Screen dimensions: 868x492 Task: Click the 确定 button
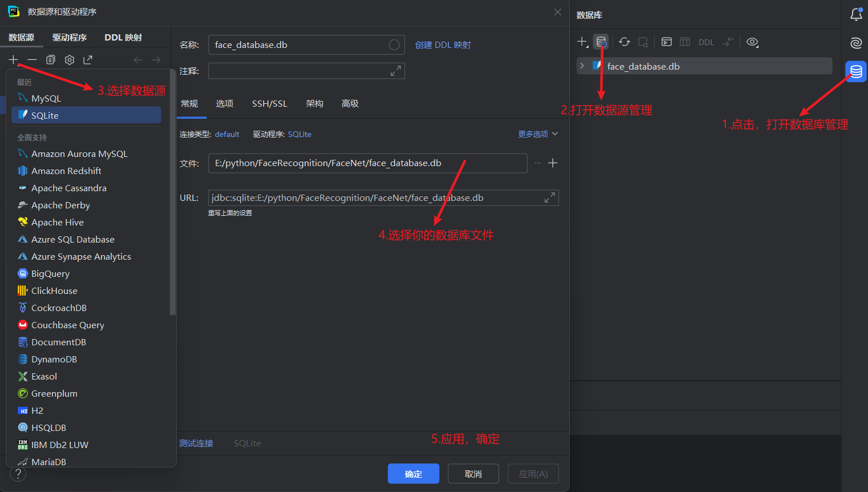413,474
